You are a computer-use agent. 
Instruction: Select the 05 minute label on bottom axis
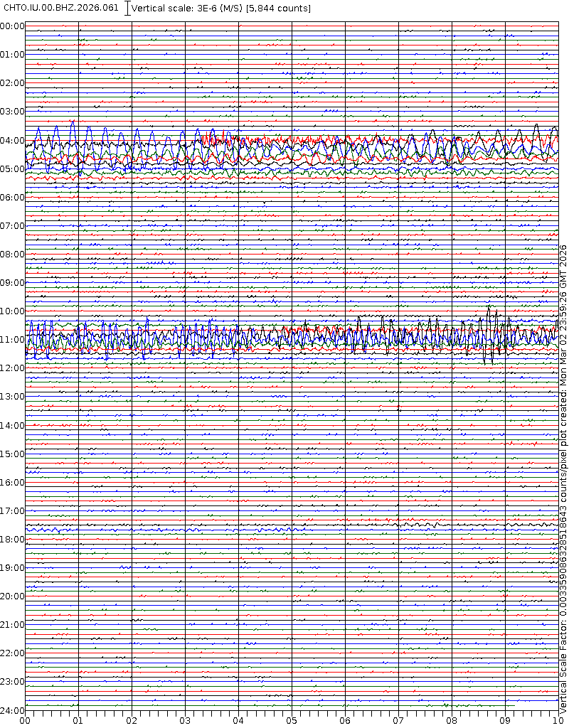(x=292, y=720)
